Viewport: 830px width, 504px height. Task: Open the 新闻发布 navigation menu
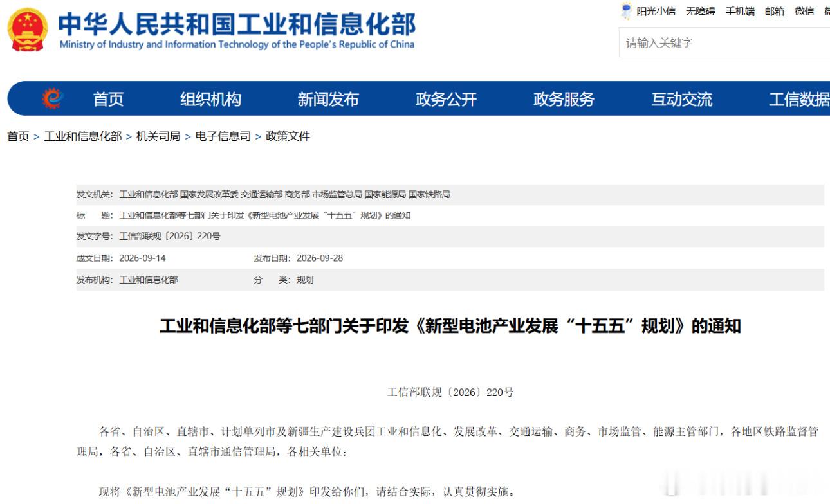click(328, 99)
